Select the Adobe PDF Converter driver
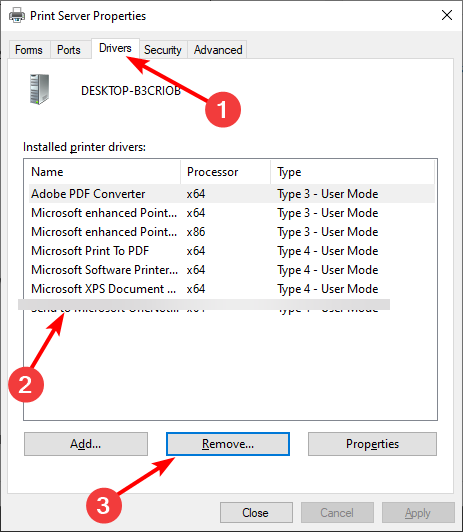463x532 pixels. (232, 194)
